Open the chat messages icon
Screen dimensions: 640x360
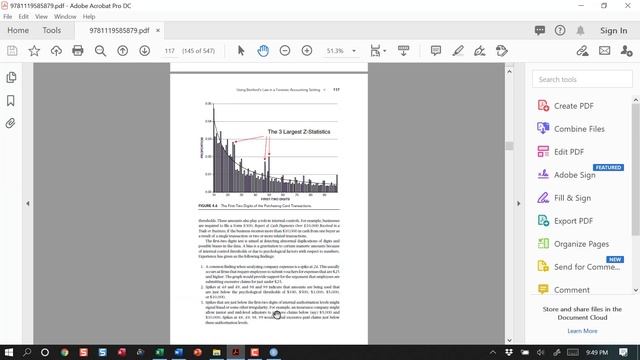540,30
